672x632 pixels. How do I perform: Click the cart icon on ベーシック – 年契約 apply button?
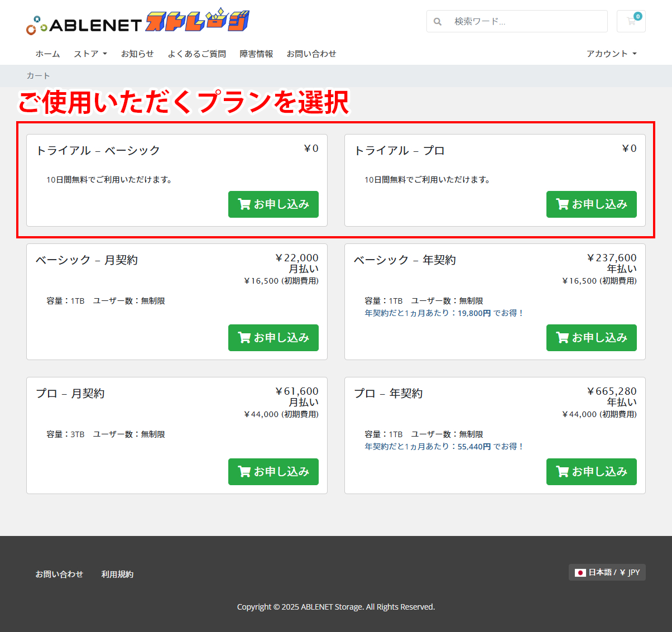(x=561, y=338)
